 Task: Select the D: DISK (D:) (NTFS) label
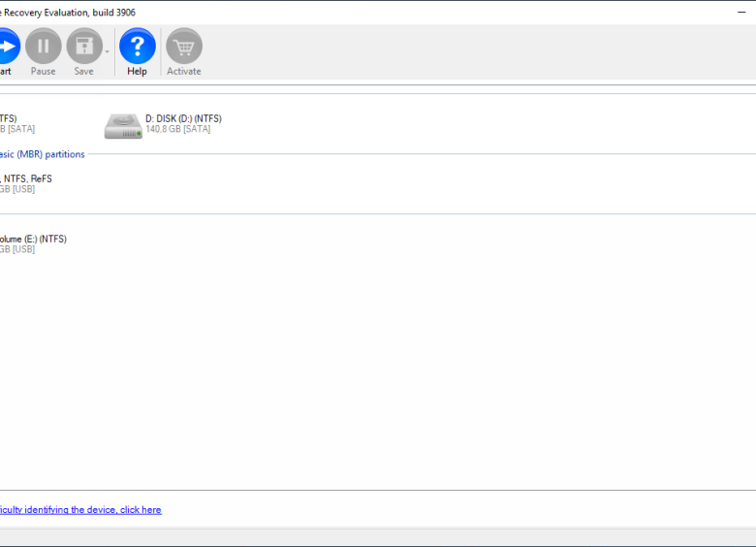pyautogui.click(x=183, y=118)
